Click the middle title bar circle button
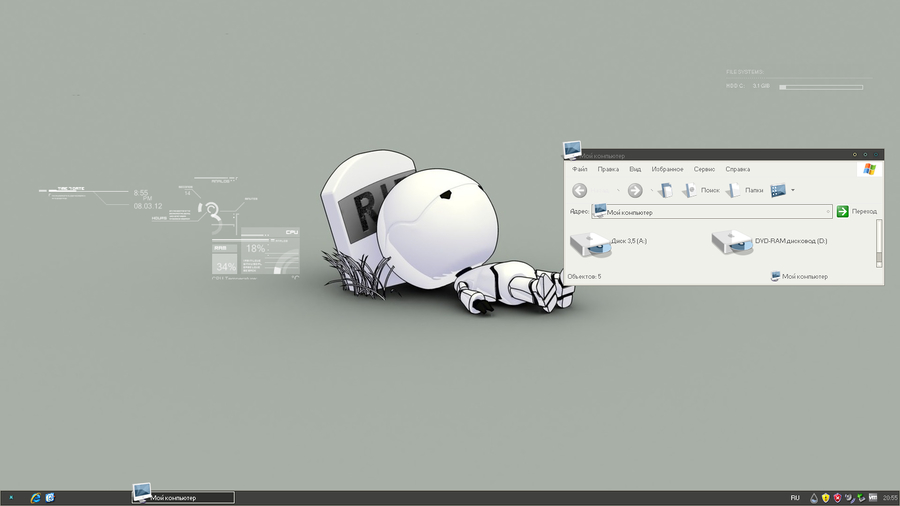 pyautogui.click(x=865, y=154)
